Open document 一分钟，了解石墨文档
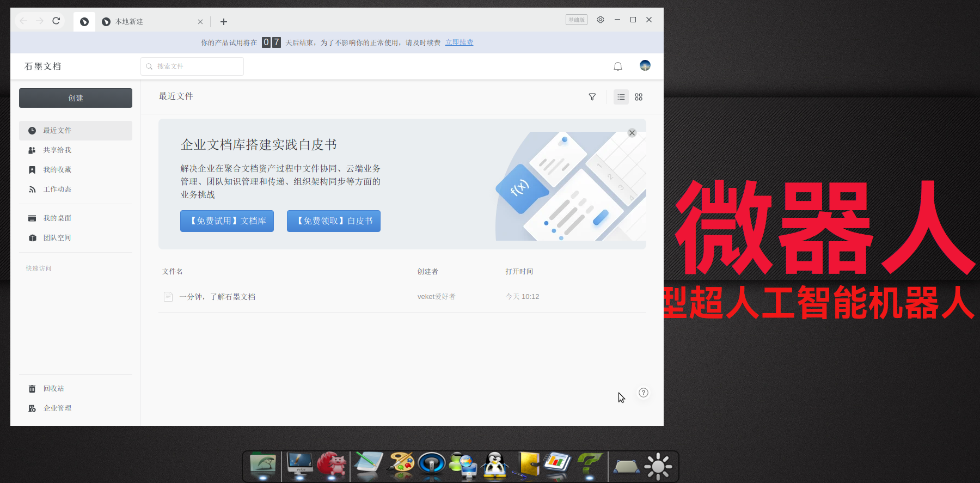This screenshot has height=483, width=980. click(217, 297)
